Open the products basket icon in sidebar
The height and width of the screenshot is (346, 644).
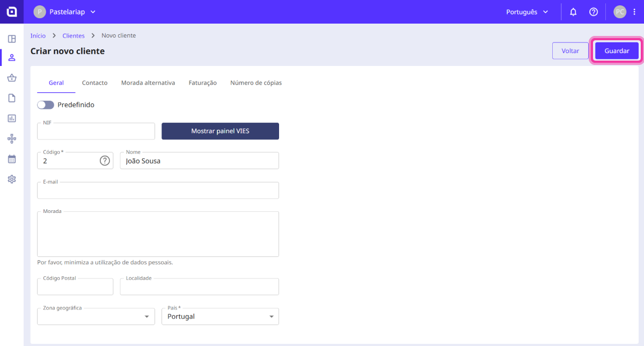[12, 78]
